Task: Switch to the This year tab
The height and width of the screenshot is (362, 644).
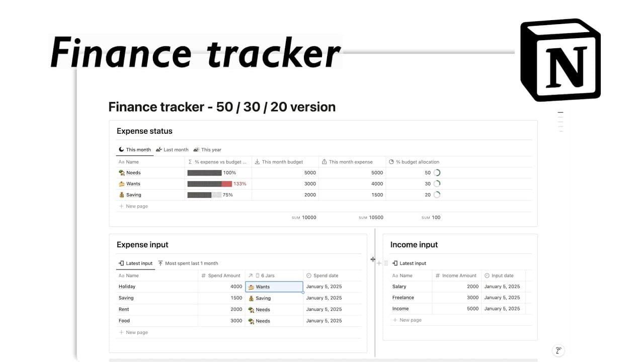Action: pyautogui.click(x=207, y=149)
